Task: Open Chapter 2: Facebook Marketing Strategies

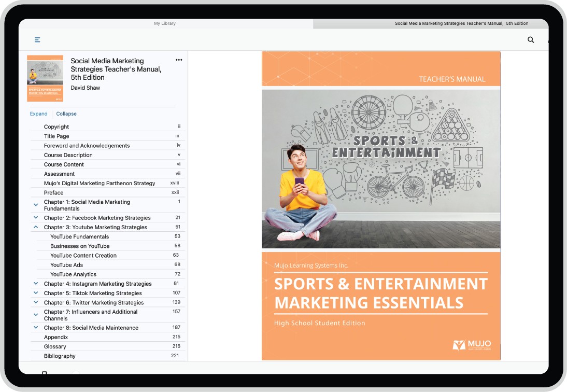Action: coord(97,218)
